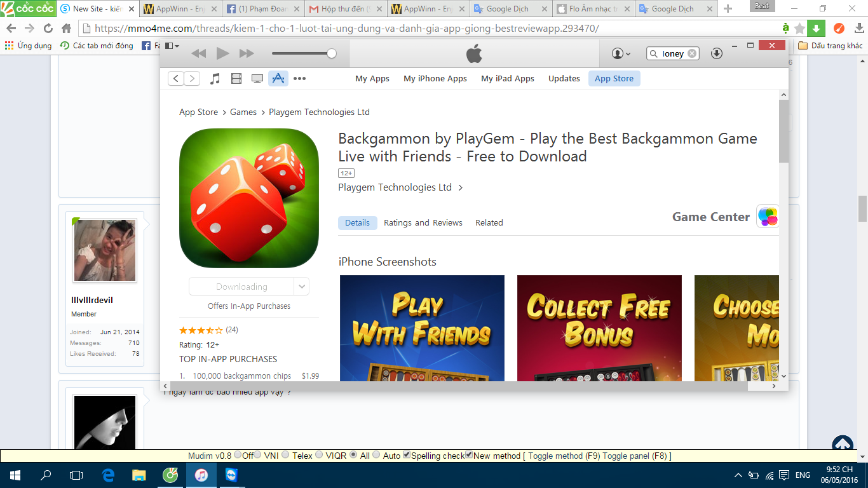Clear the iTunes search field text
The image size is (868, 488).
pyautogui.click(x=692, y=54)
